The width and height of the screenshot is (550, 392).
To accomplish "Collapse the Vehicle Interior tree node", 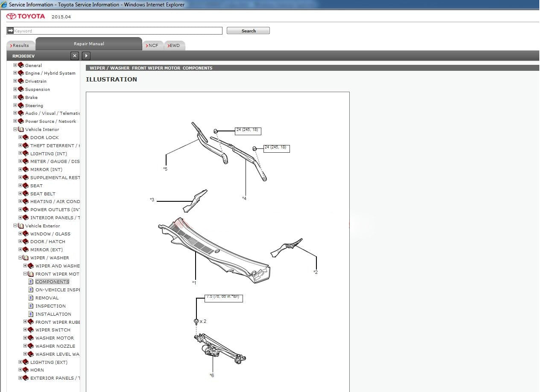I will coord(15,129).
